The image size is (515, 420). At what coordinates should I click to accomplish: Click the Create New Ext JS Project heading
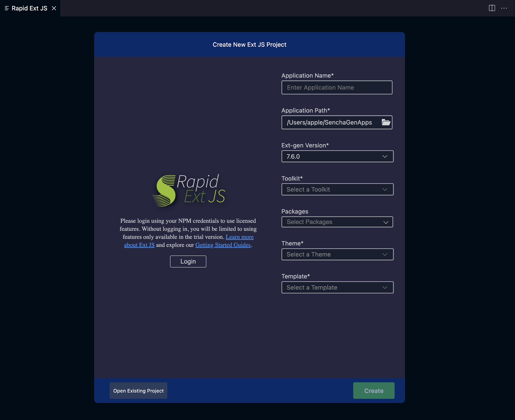tap(249, 44)
